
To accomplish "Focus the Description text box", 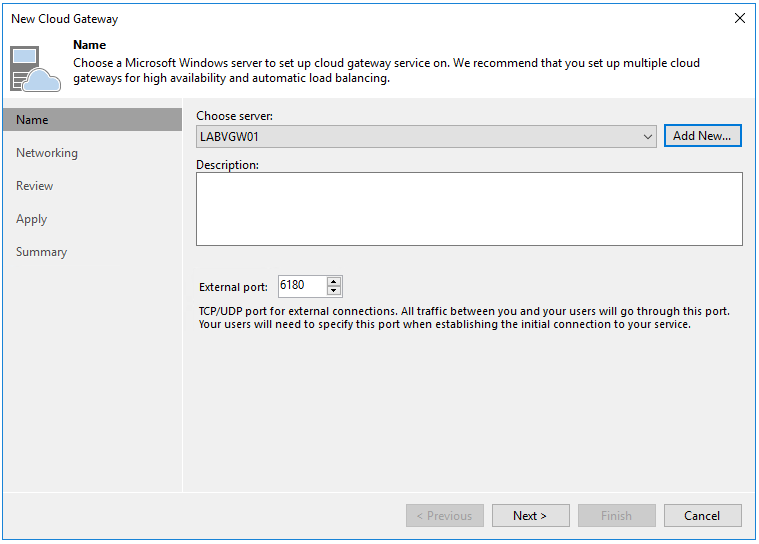I will [x=468, y=208].
